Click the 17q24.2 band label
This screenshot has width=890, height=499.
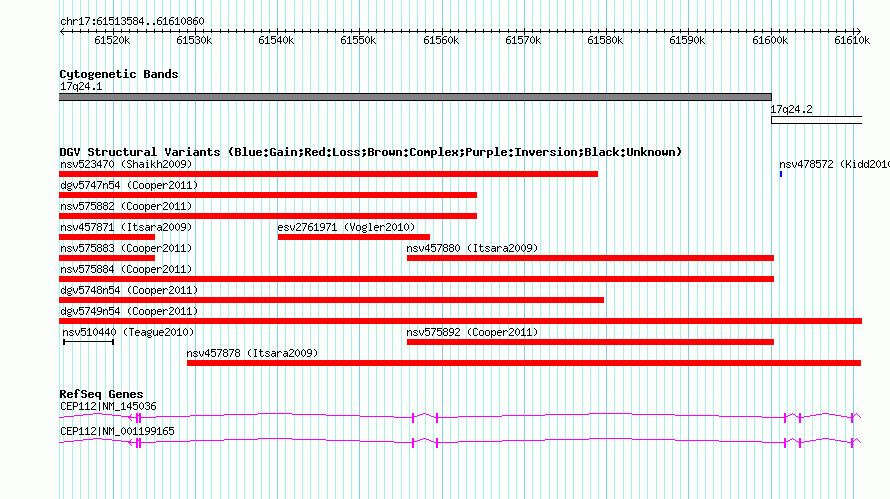point(791,109)
